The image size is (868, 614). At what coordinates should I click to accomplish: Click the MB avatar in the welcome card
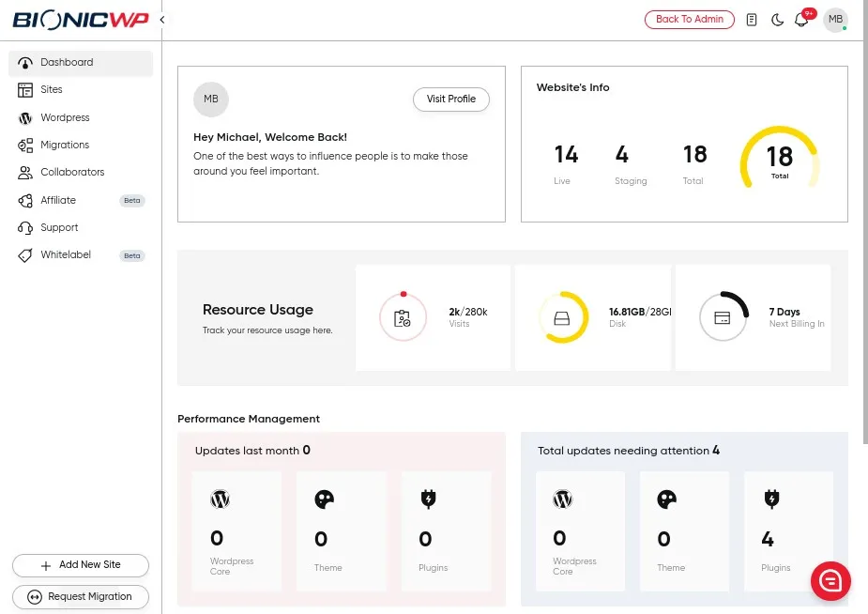click(x=211, y=100)
